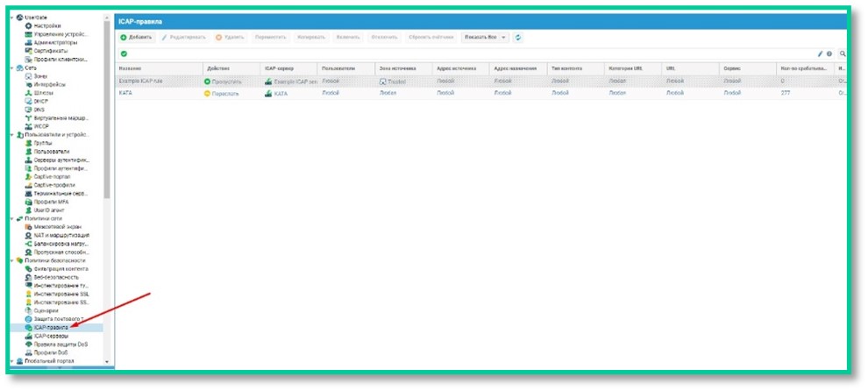868x391 pixels.
Task: Open Сертификаты in the sidebar
Action: point(51,51)
